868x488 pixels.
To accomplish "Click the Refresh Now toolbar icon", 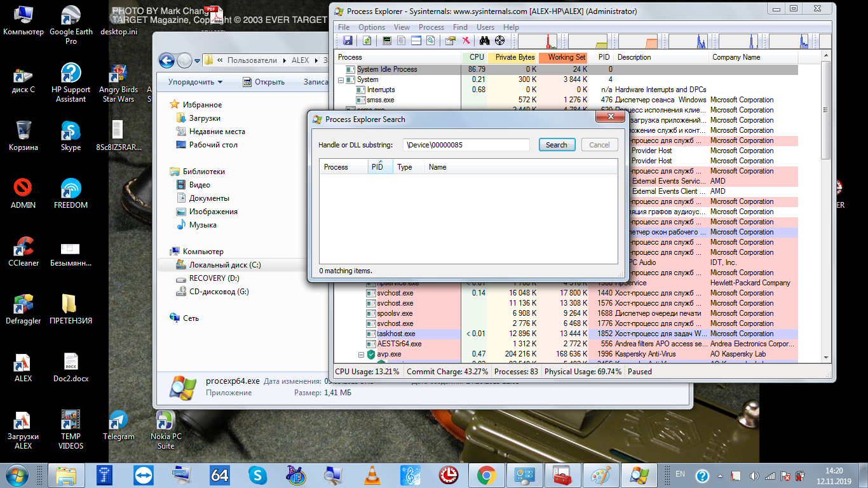I will (367, 41).
